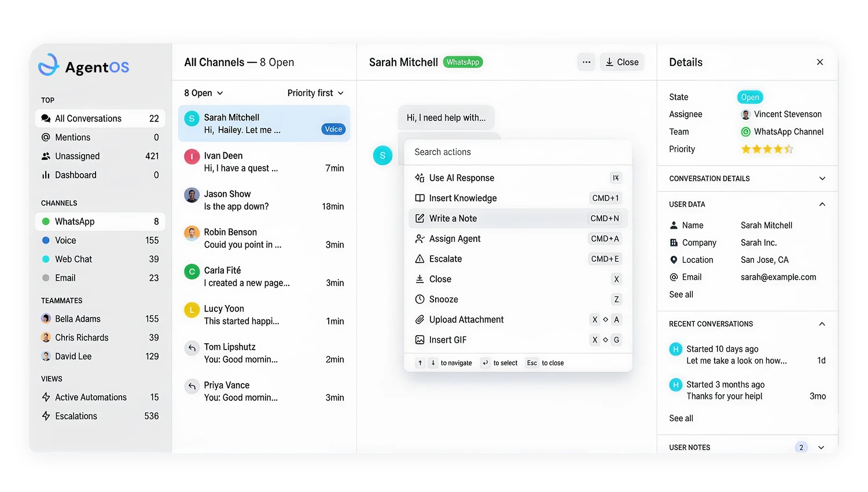
Task: Click the Insert Knowledge book icon
Action: [420, 198]
